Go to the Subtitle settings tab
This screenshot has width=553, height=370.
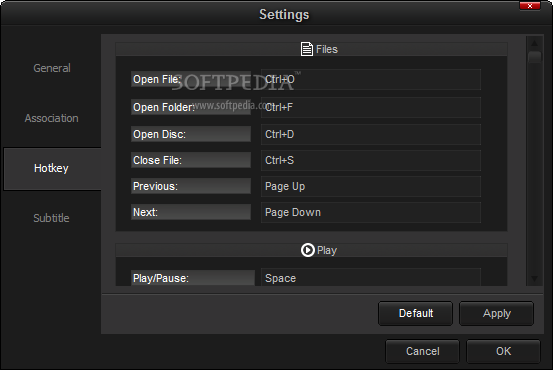coord(51,218)
